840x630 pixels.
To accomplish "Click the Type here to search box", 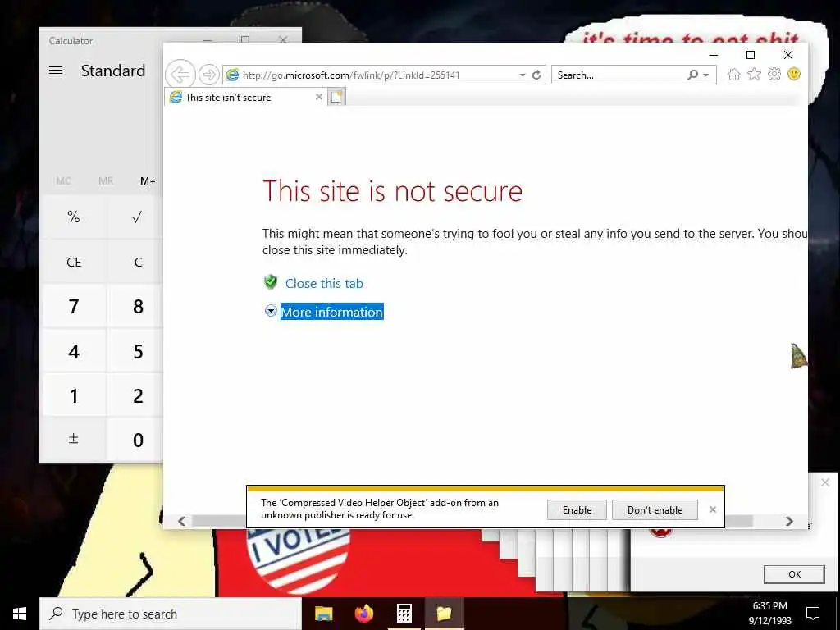I will [x=171, y=614].
